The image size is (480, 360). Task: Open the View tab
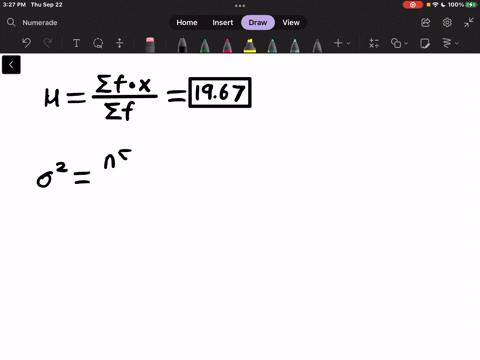click(291, 23)
